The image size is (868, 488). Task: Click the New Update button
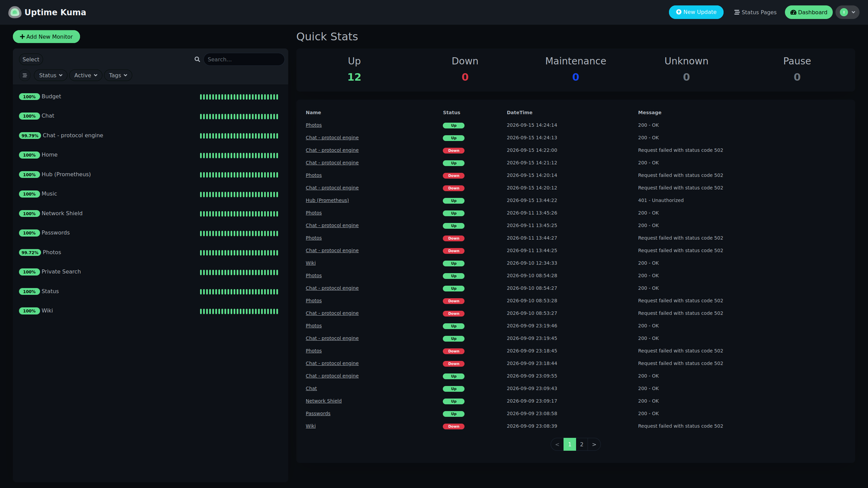click(696, 12)
